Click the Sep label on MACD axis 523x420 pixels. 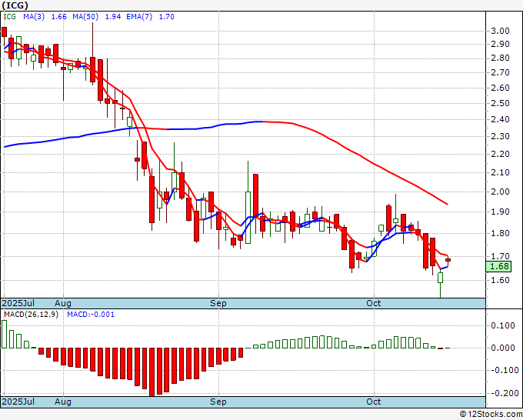coord(218,402)
